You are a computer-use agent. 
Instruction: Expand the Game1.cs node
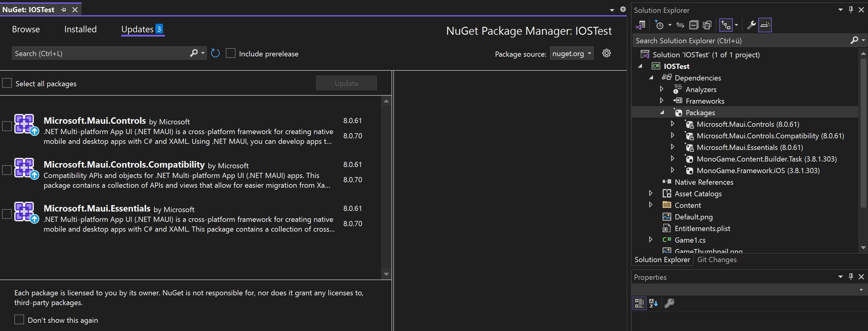pos(651,239)
